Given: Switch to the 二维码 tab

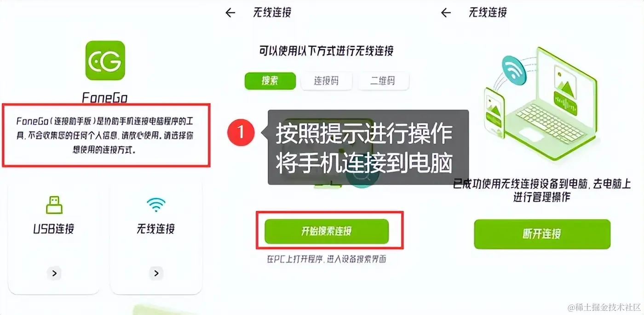Looking at the screenshot, I should click(x=383, y=81).
